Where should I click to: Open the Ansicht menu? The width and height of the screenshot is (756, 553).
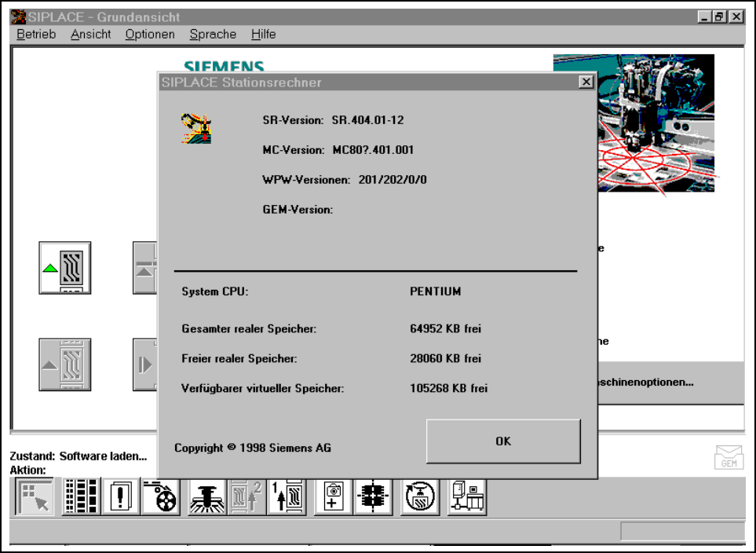click(90, 35)
